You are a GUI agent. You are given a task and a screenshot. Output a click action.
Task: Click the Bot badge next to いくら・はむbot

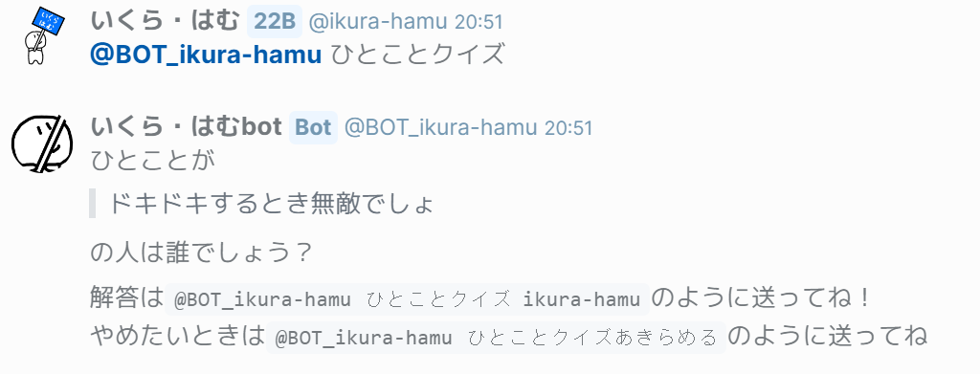313,127
